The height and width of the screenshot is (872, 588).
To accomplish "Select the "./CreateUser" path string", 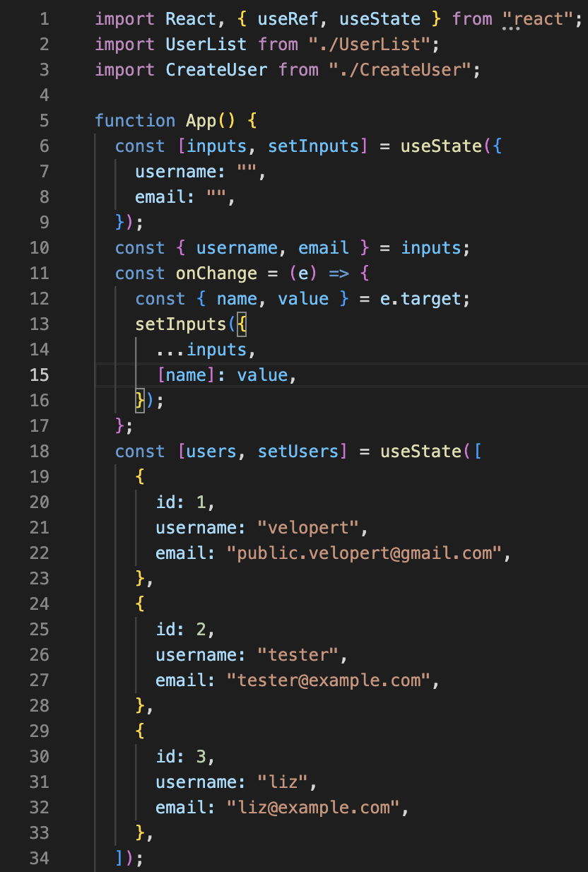I will (x=399, y=70).
